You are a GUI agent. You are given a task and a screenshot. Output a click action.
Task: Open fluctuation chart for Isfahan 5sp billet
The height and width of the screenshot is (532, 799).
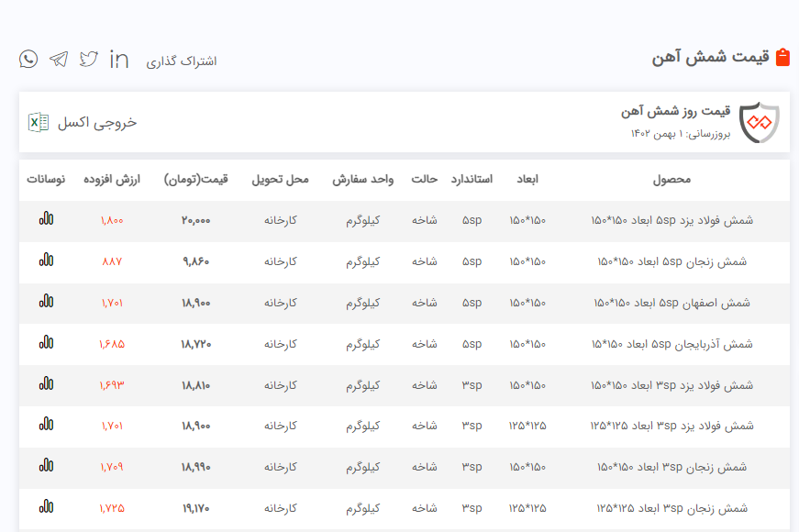point(46,302)
